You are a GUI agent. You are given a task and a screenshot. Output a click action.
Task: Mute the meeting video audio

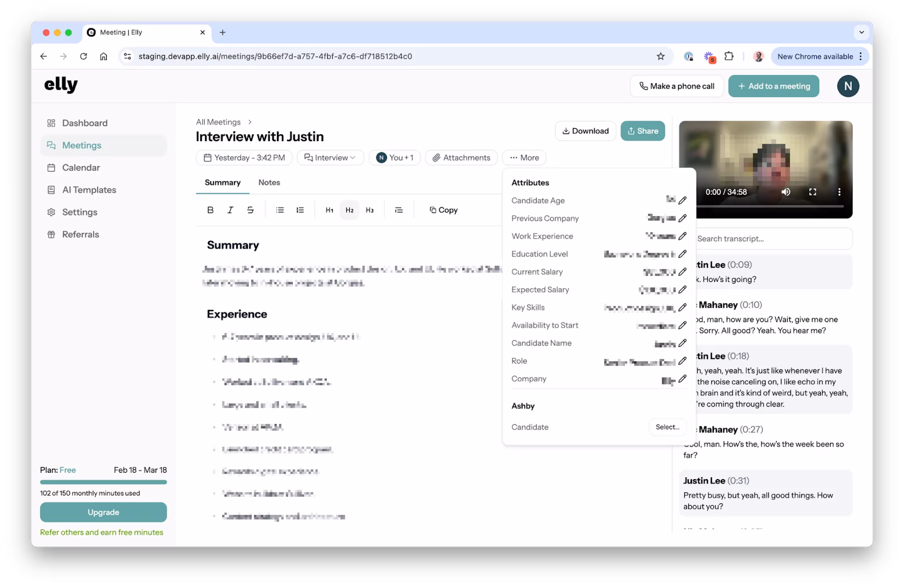coord(786,192)
